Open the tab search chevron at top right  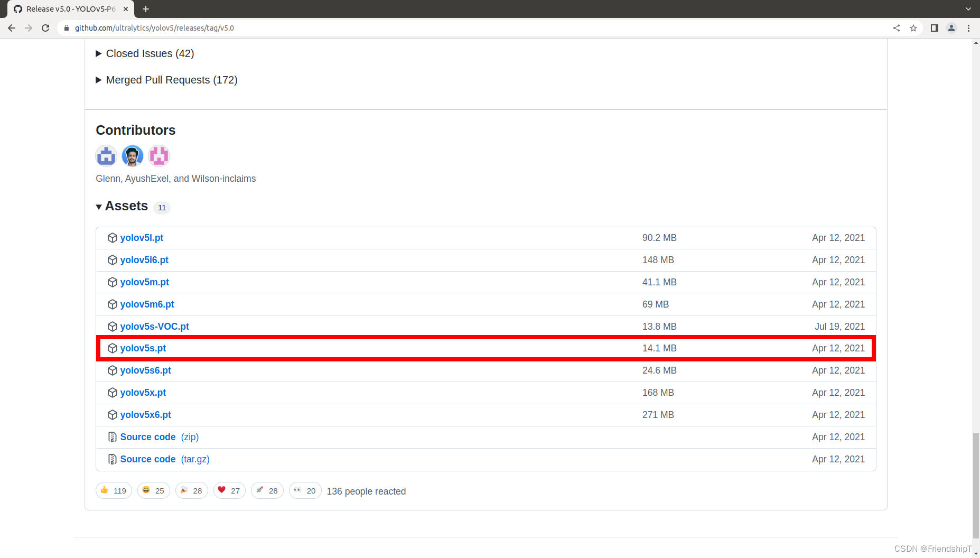968,9
